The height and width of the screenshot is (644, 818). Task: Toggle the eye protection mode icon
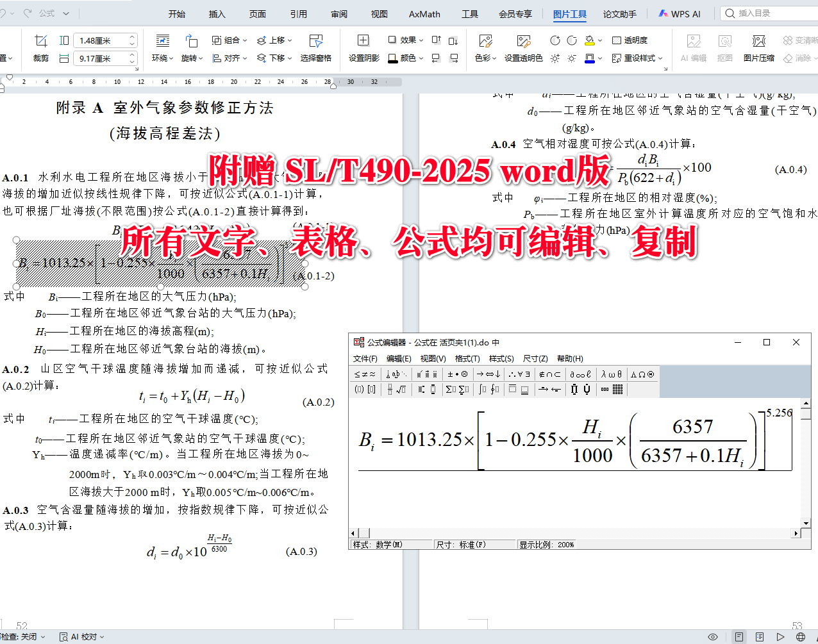click(712, 637)
